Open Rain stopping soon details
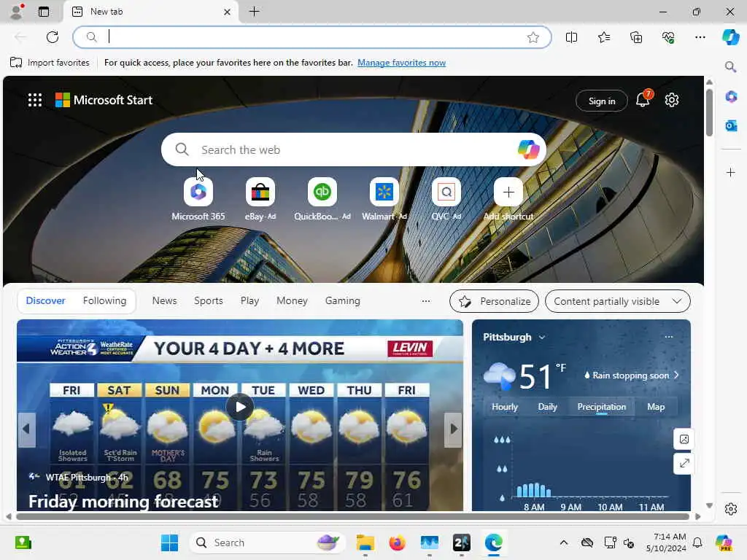Screen dimensions: 747x560 631,376
